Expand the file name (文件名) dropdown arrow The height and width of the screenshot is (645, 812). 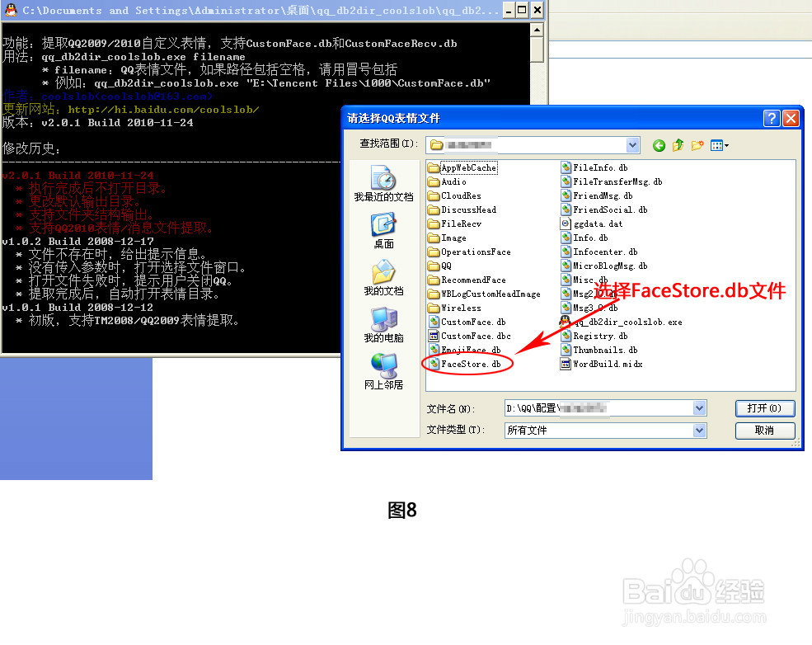[x=699, y=409]
